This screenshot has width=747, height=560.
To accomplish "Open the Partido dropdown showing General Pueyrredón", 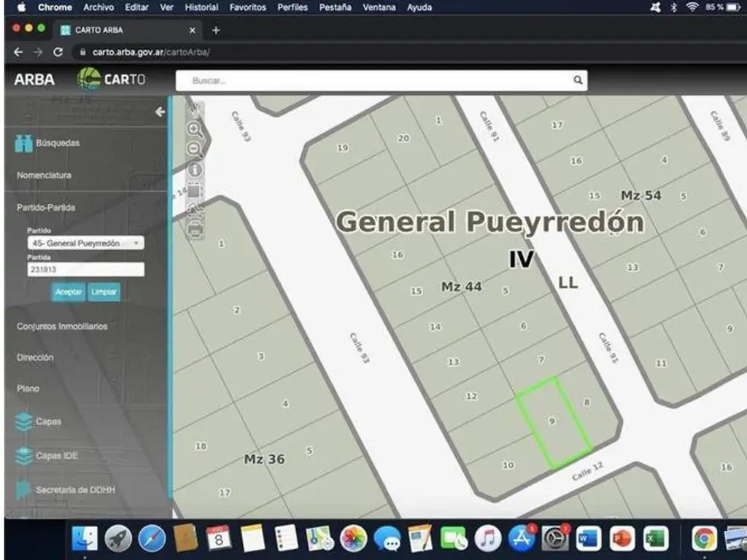I will coord(85,243).
